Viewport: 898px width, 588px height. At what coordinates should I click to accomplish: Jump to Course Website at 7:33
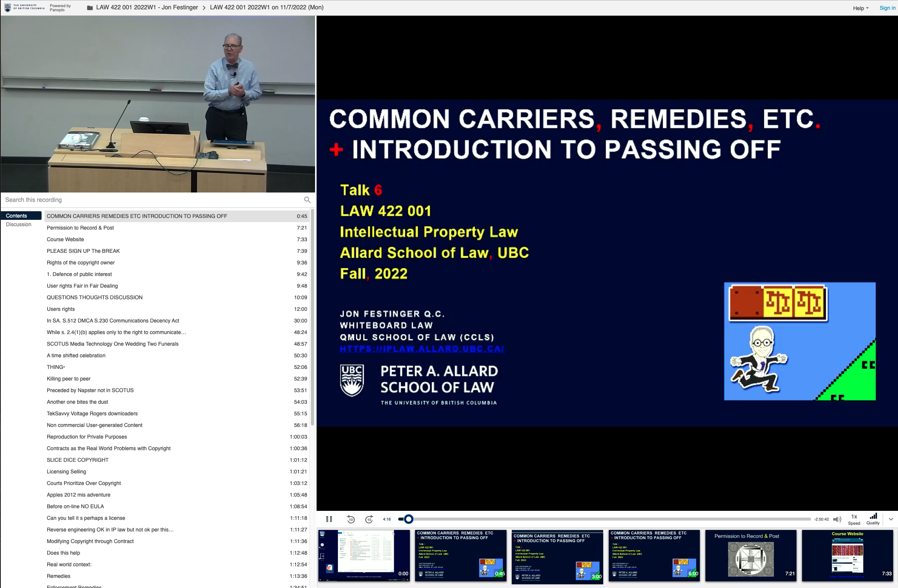coord(177,239)
